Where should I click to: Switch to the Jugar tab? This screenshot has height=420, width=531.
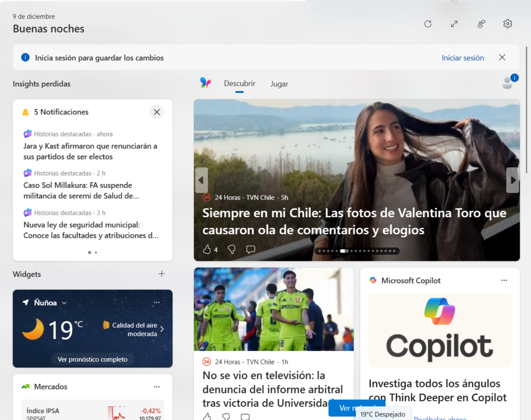tap(279, 83)
